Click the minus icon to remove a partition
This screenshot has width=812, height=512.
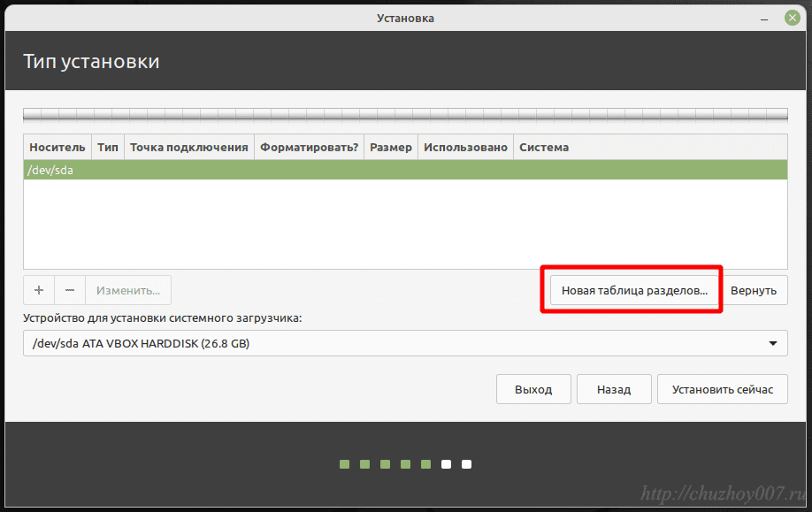coord(70,290)
